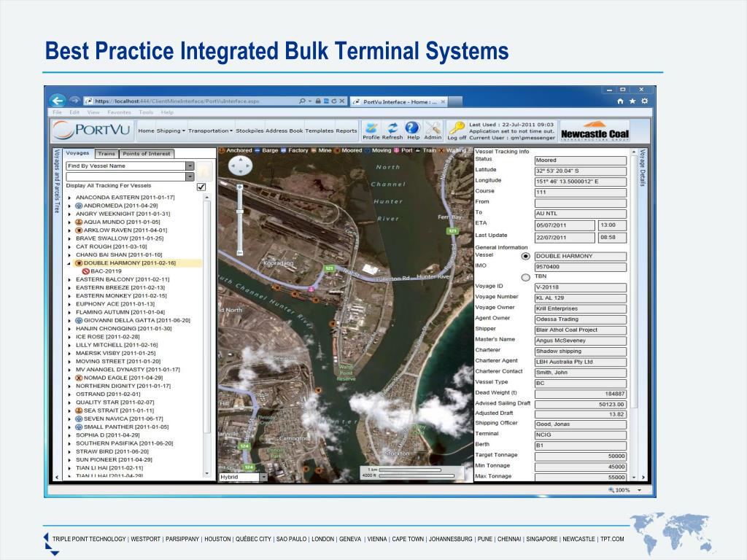The width and height of the screenshot is (747, 560).
Task: Click the browser Home icon
Action: click(620, 101)
